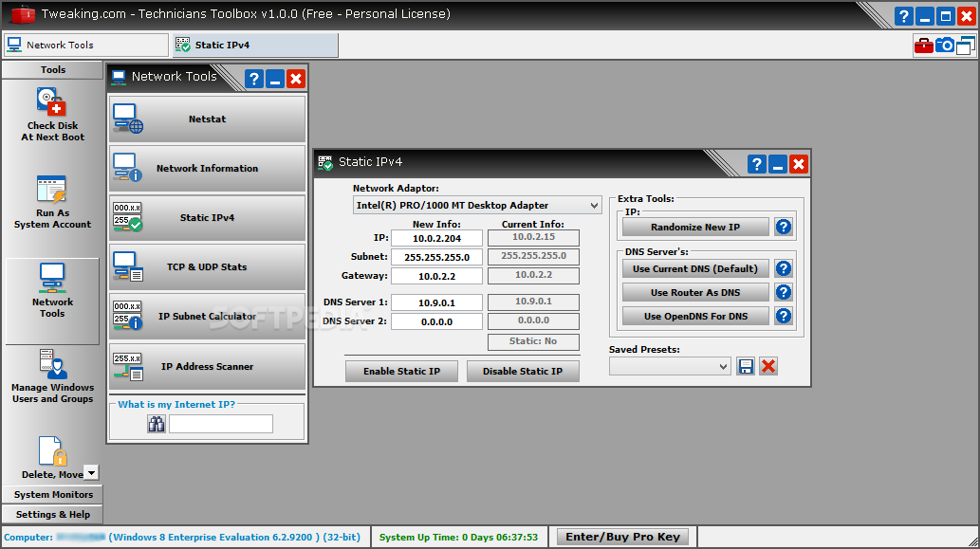Screen dimensions: 980x549
Task: Switch to the Network Tools taskbar tab
Action: coord(86,45)
